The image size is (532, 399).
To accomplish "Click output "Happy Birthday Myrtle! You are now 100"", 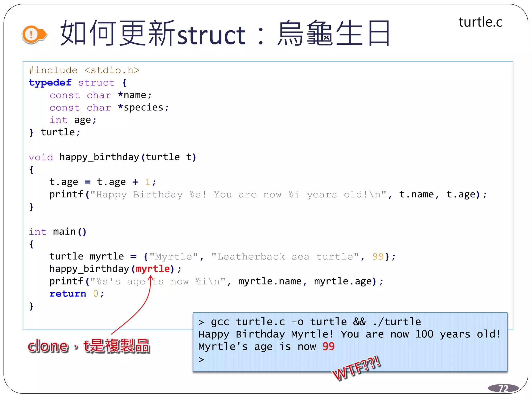I will coord(316,334).
